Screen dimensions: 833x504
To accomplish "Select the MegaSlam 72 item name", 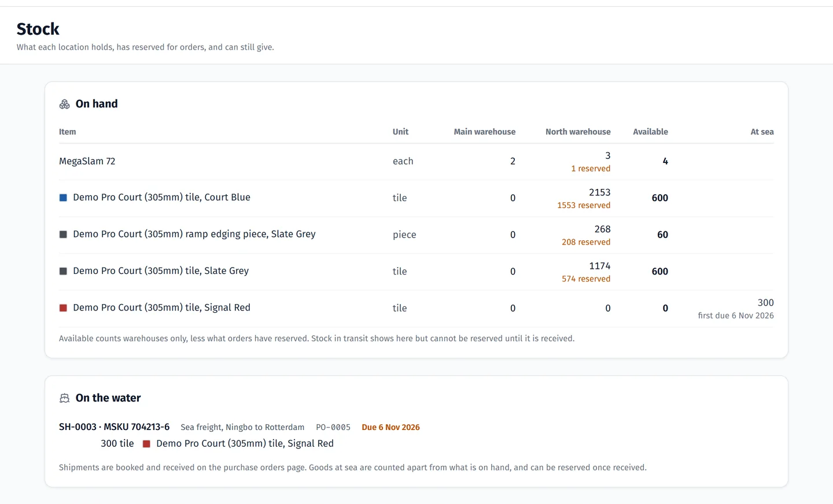I will tap(87, 161).
